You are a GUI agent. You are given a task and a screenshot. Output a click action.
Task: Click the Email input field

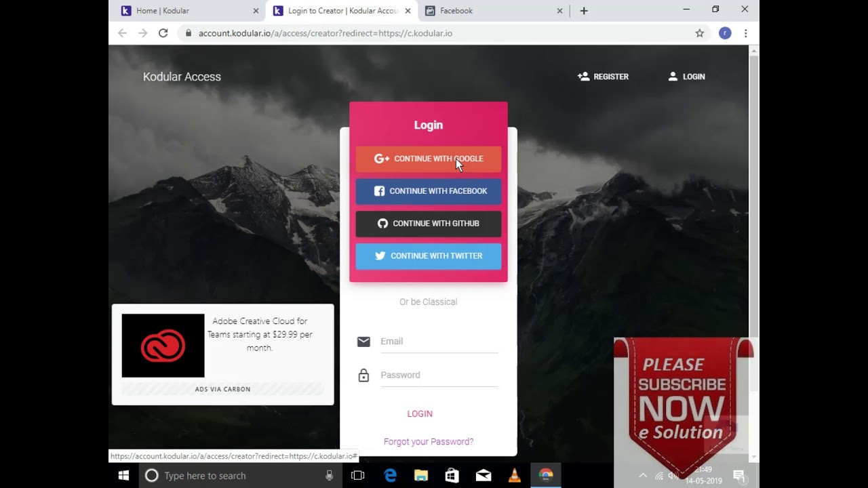point(439,342)
